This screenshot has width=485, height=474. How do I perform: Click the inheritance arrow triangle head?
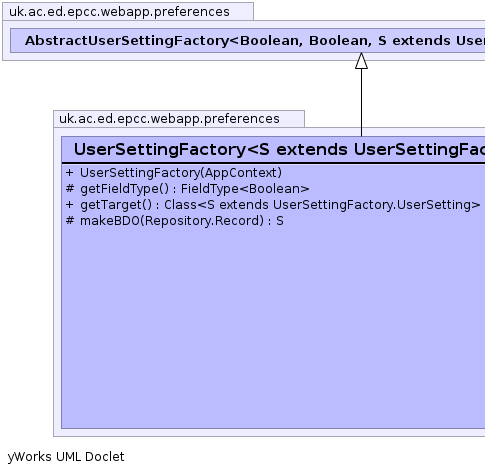361,61
